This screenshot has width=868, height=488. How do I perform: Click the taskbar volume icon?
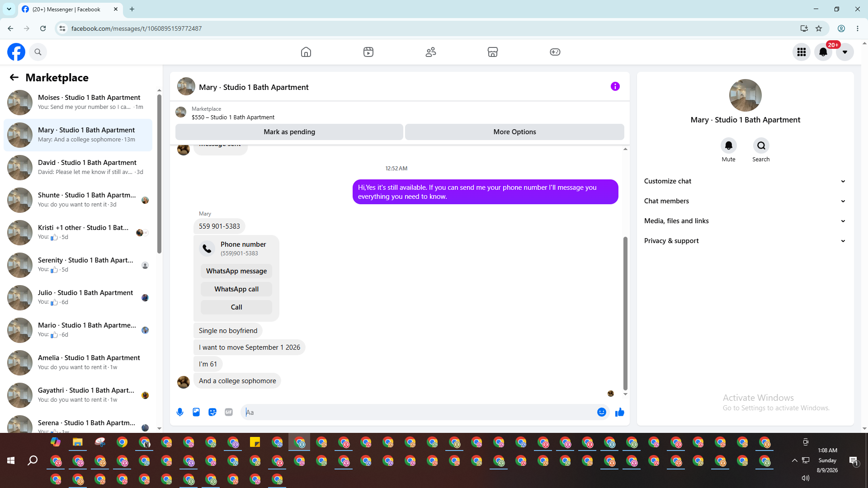(x=805, y=478)
